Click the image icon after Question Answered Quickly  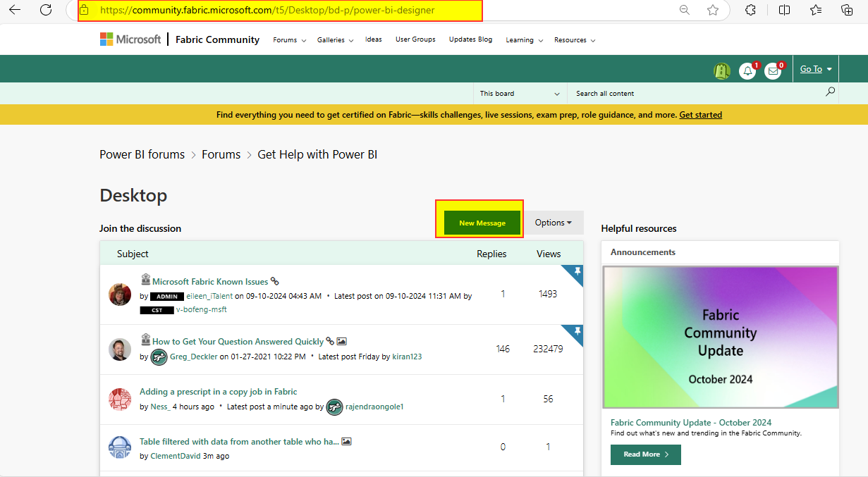[x=341, y=341]
